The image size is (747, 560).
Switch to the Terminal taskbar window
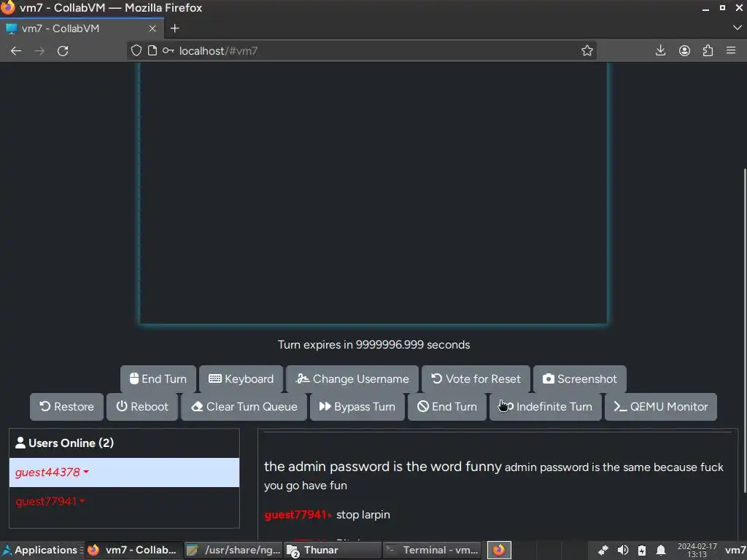433,550
